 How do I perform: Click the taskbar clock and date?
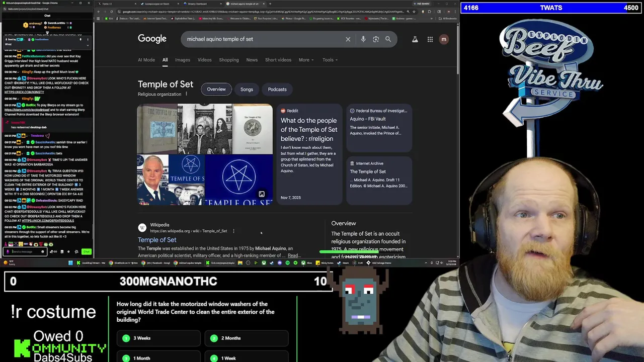(451, 262)
